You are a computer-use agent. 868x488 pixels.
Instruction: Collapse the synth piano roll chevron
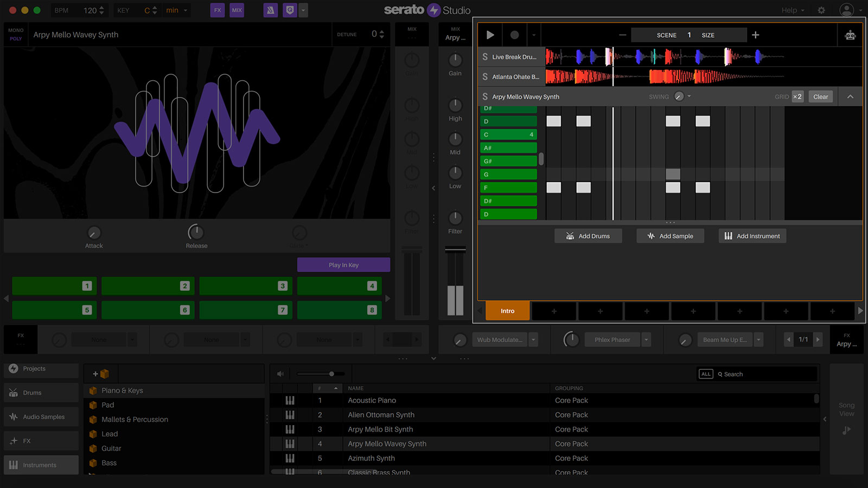[850, 97]
